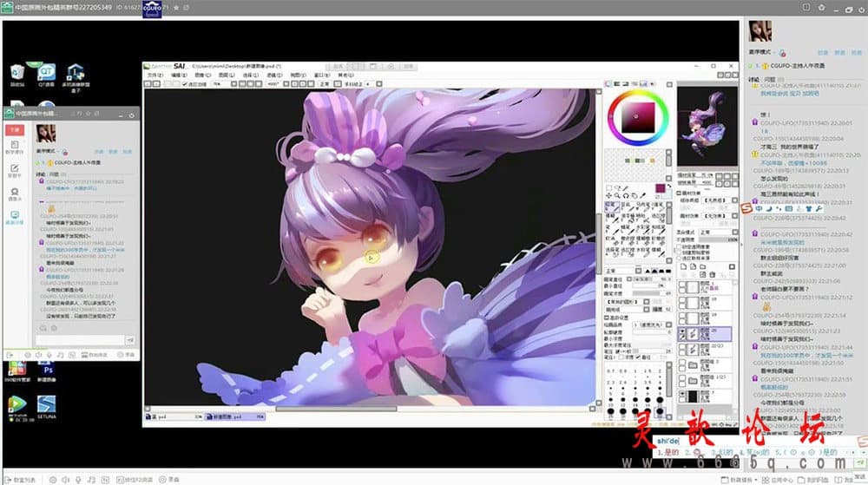Select IME candidate 1.是的
Image resolution: width=868 pixels, height=485 pixels.
667,452
